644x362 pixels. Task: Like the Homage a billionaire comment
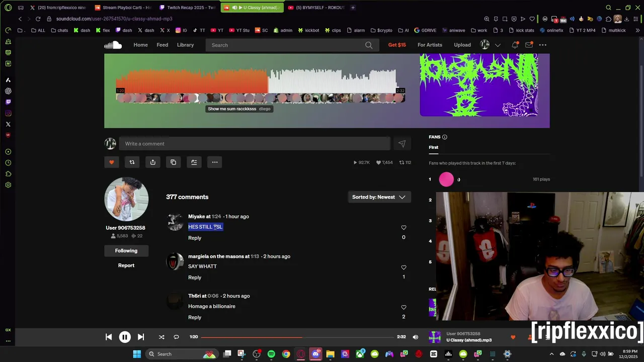404,307
